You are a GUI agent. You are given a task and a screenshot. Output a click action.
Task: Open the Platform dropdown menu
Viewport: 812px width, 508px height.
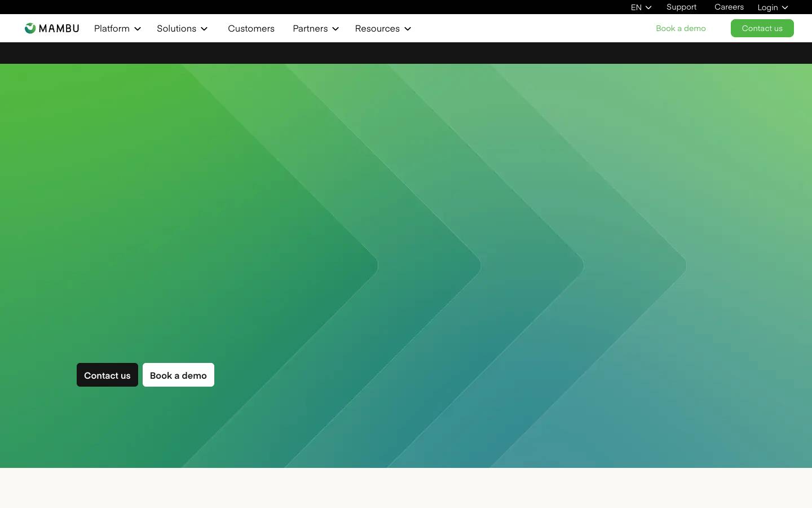coord(117,28)
